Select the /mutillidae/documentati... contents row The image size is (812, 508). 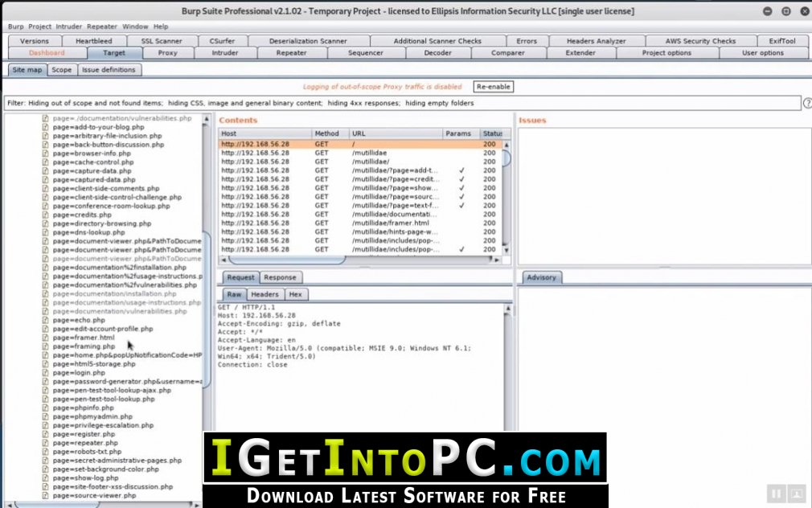coord(360,215)
